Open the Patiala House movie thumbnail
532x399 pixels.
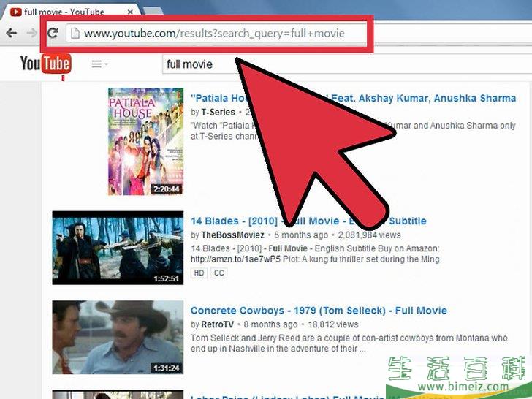coord(146,142)
